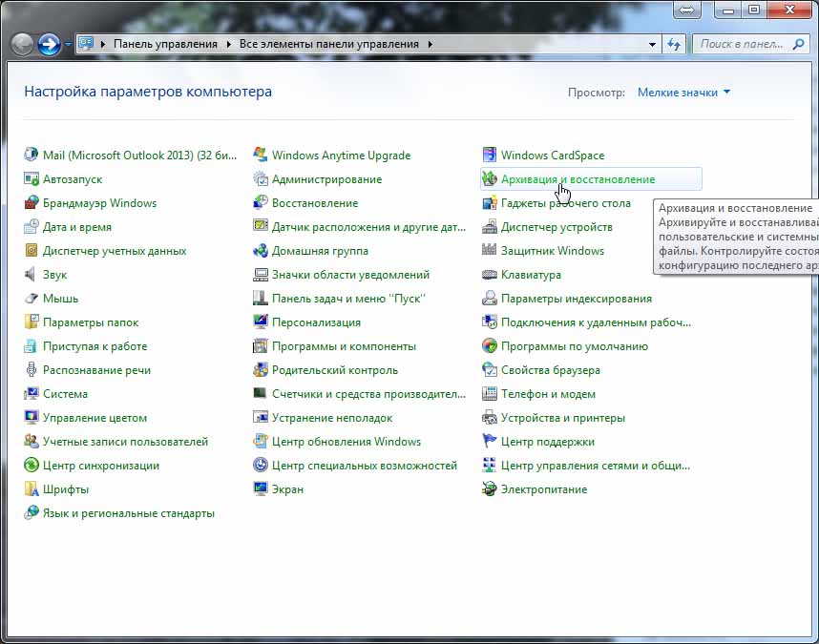Screen dimensions: 819x644
Task: Open Значки области уведомлений link
Action: [x=350, y=275]
